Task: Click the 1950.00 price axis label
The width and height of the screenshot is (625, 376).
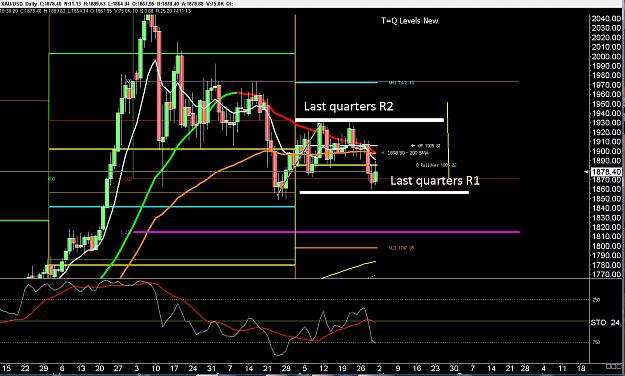Action: tap(606, 104)
